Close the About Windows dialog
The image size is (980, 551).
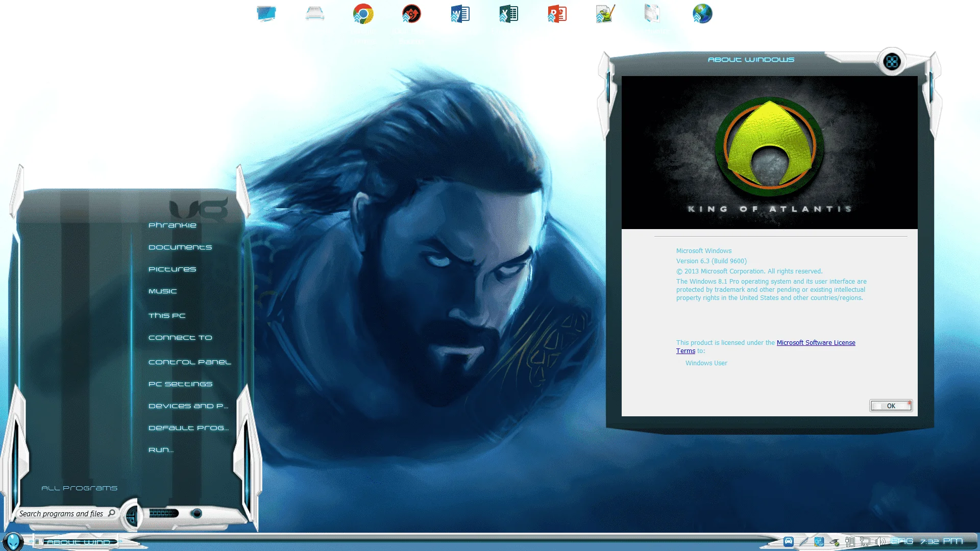(892, 62)
